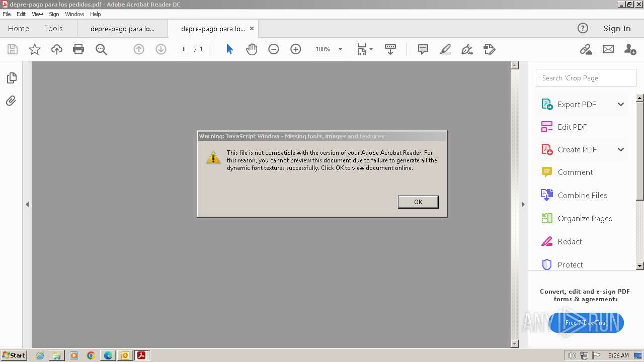Image resolution: width=644 pixels, height=362 pixels.
Task: Click tools pane scroll down arrow
Action: point(640,265)
